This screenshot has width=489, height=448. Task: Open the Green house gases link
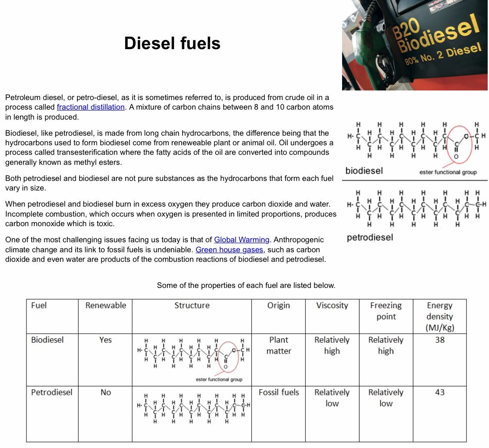pyautogui.click(x=229, y=250)
